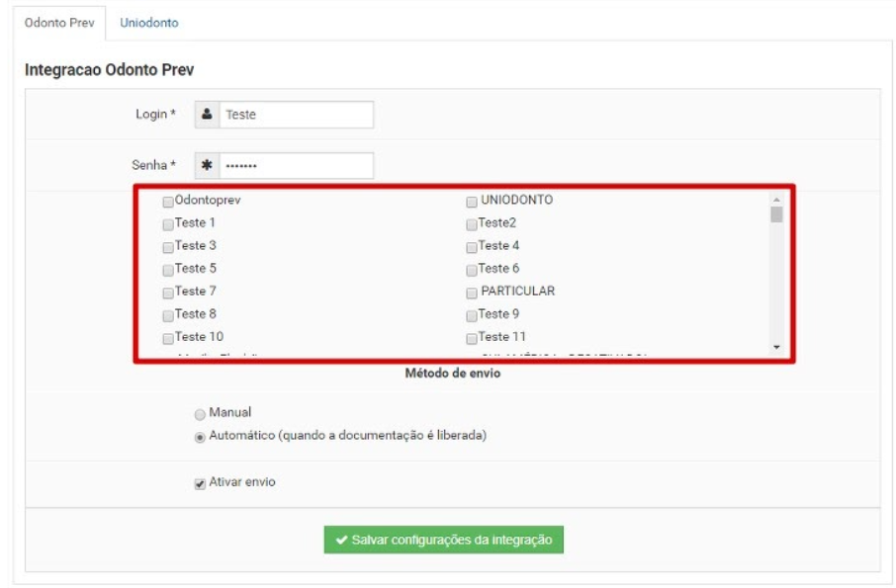Viewport: 896px width, 588px height.
Task: Switch to the Odonto Prev tab
Action: tap(59, 23)
